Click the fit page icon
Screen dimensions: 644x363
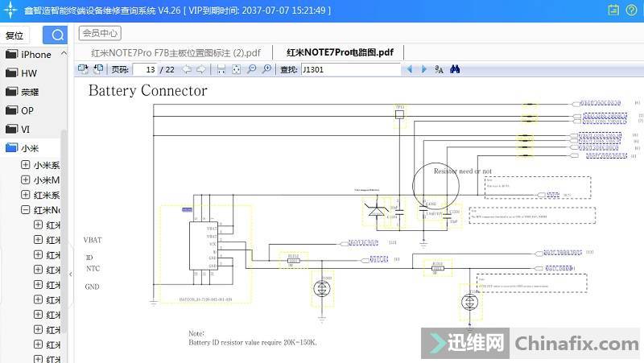click(x=236, y=70)
